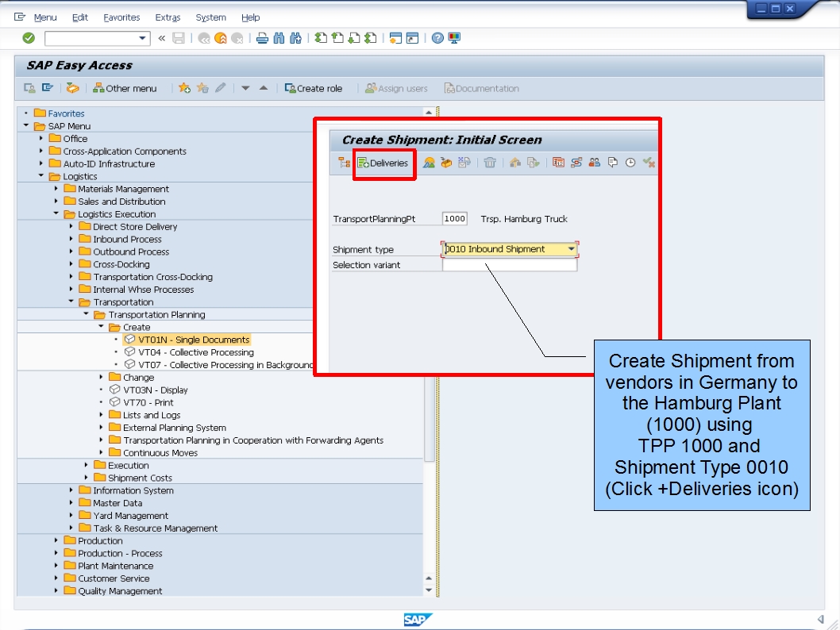Click inside the Selection variant input field

(508, 263)
